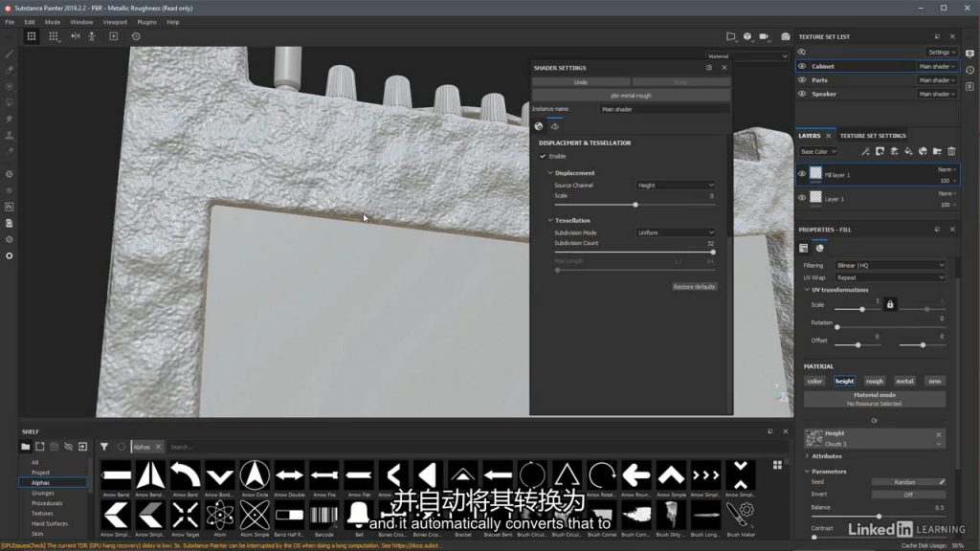980x551 pixels.
Task: Open the Edit menu
Action: [x=30, y=22]
